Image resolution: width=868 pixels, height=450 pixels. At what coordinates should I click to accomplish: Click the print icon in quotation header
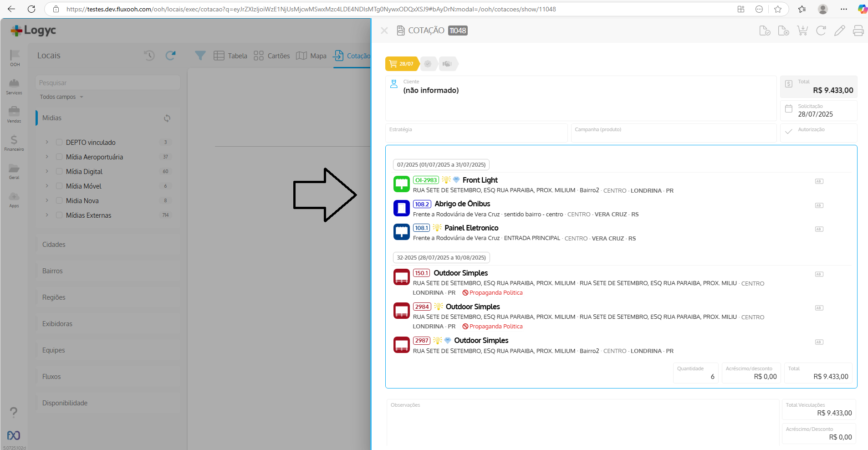858,31
